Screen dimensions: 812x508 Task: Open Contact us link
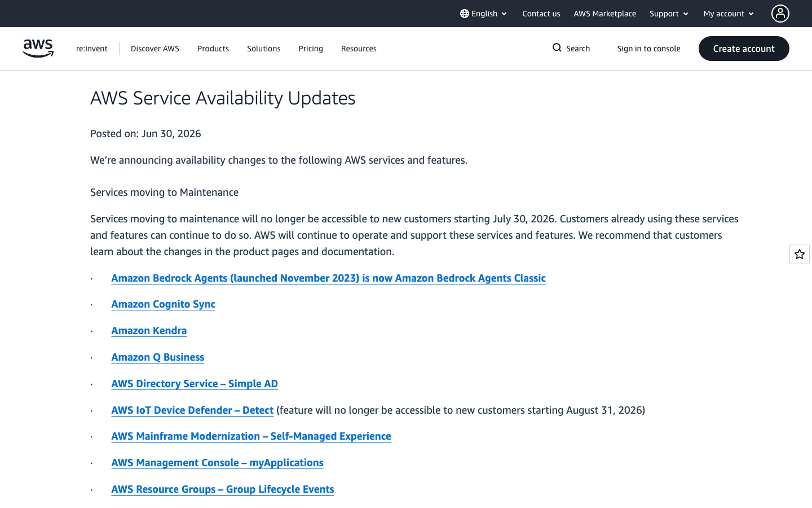point(541,14)
